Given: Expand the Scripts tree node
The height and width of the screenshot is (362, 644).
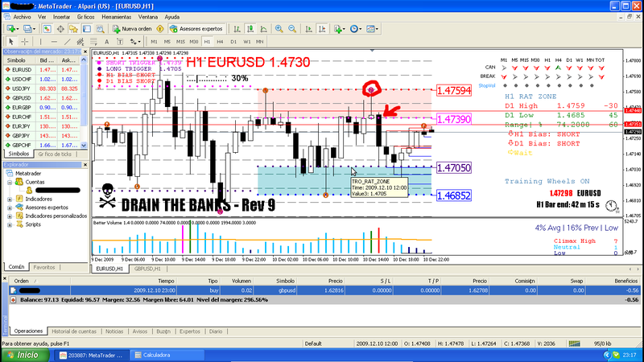Looking at the screenshot, I should (x=8, y=224).
